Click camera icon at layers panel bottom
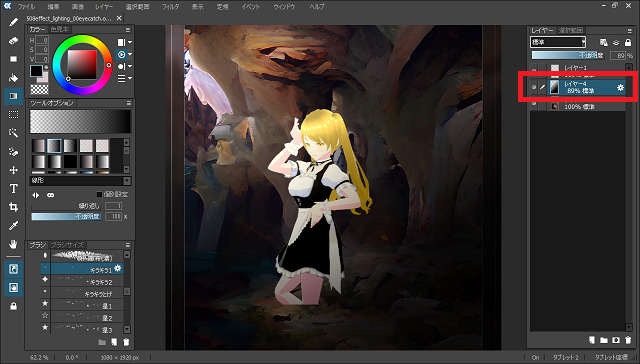The width and height of the screenshot is (640, 364). coord(616,340)
